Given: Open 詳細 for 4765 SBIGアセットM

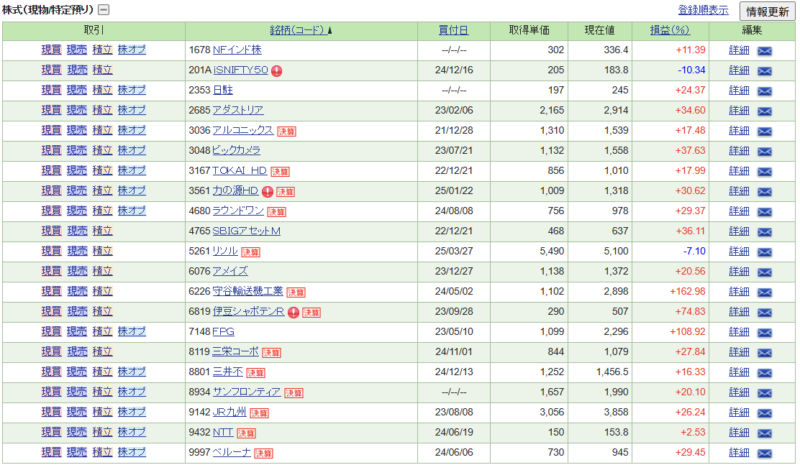Looking at the screenshot, I should click(739, 231).
